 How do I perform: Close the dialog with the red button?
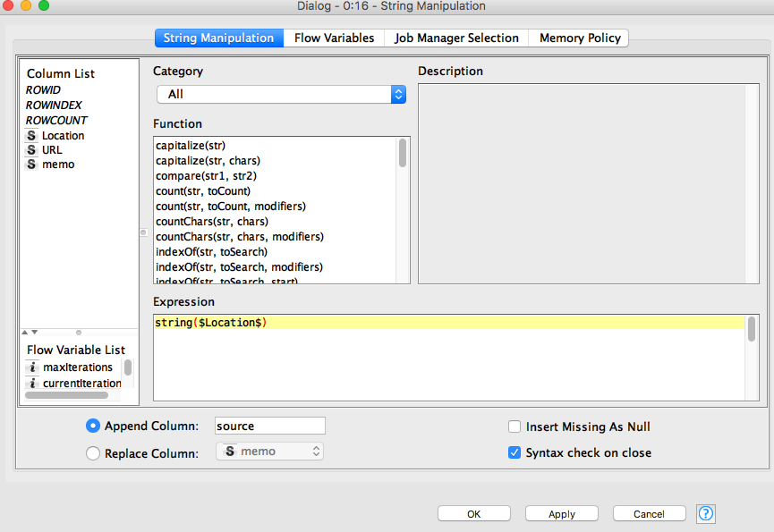[x=8, y=5]
